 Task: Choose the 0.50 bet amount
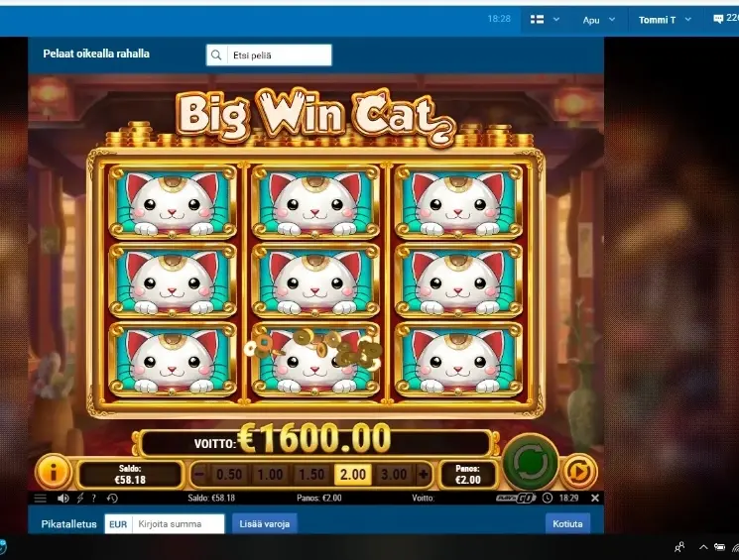tap(228, 475)
